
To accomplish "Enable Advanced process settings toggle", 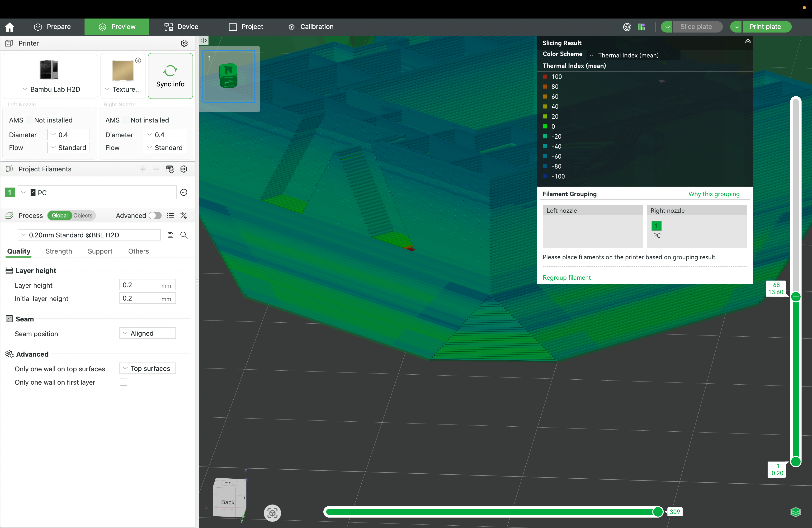I will coord(155,216).
